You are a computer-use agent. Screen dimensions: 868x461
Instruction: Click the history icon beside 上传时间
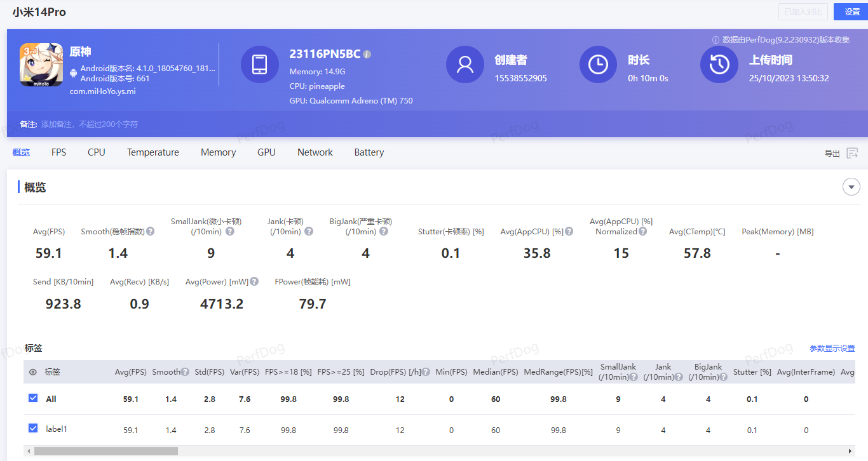tap(719, 65)
